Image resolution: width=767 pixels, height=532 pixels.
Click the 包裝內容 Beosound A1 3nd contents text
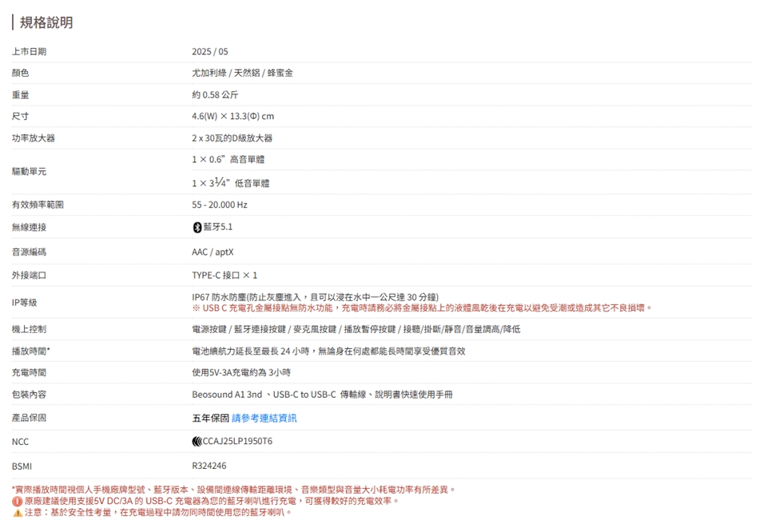point(322,395)
